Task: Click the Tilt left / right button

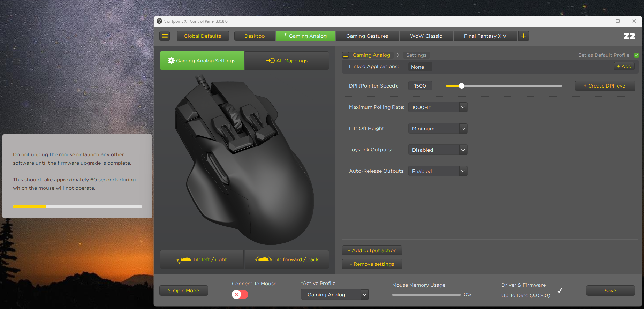Action: [202, 259]
